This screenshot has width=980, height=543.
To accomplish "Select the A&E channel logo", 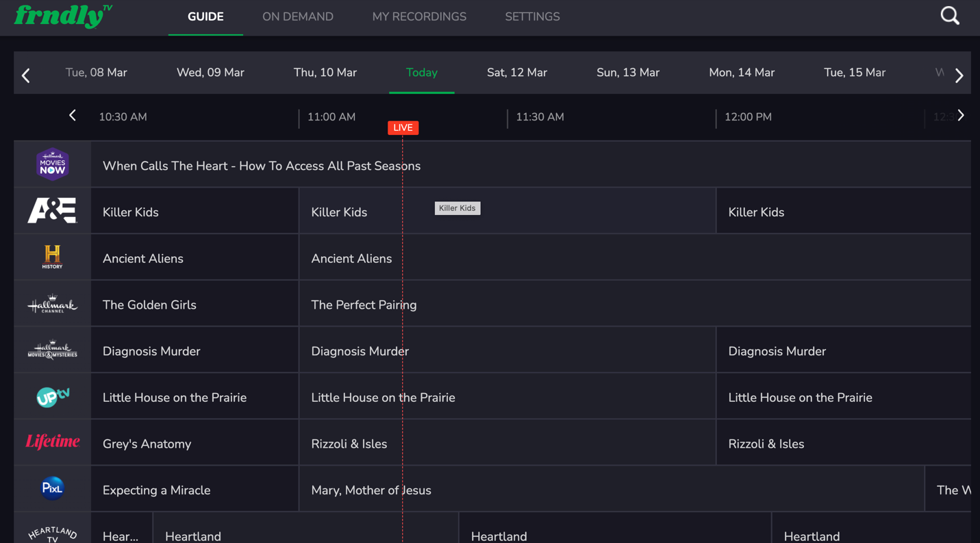I will pos(53,210).
